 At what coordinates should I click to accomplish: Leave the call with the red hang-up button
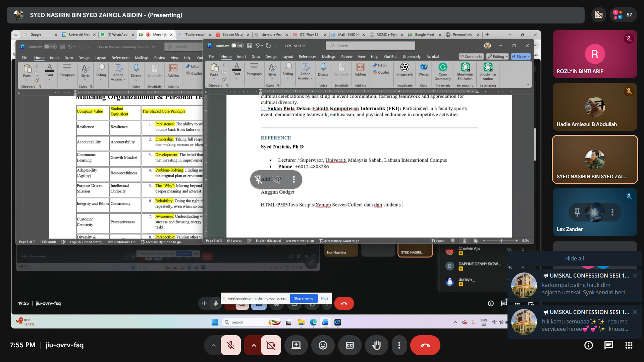tap(425, 345)
